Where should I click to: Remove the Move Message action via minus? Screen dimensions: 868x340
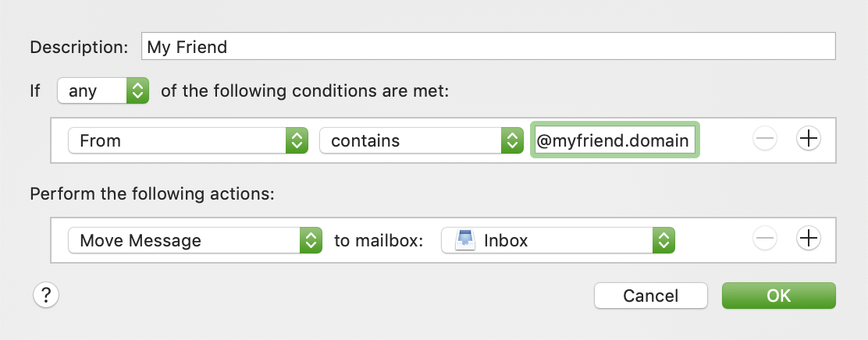click(x=765, y=239)
